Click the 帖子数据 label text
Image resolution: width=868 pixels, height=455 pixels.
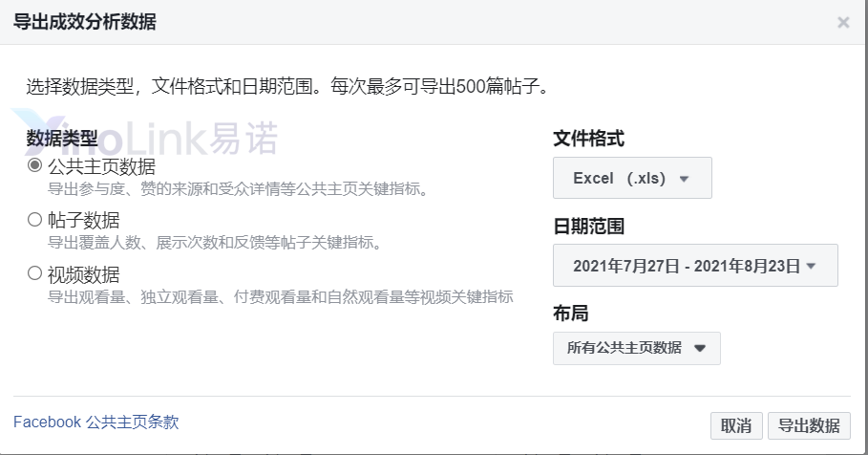(84, 220)
